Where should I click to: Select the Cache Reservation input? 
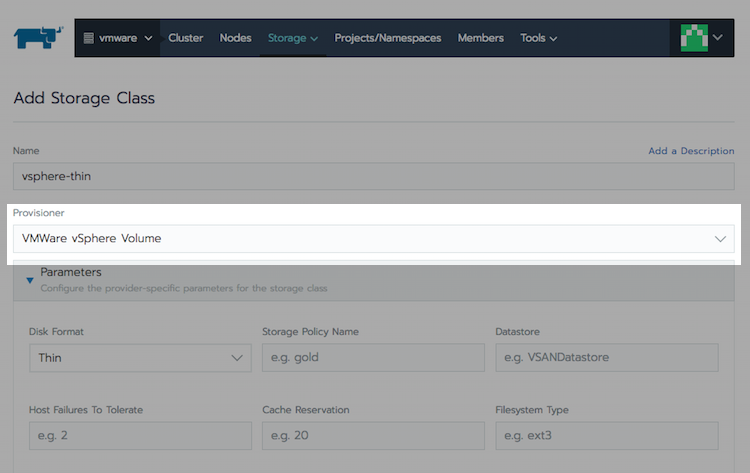pos(373,436)
